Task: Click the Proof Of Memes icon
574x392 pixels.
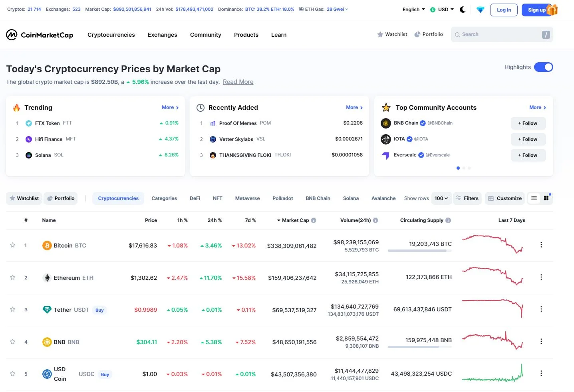Action: pos(213,123)
